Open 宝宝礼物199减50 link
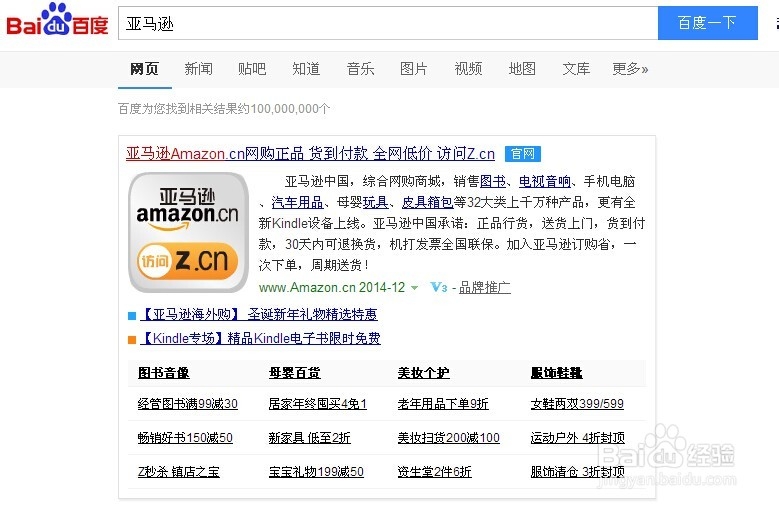The width and height of the screenshot is (779, 507). pyautogui.click(x=316, y=471)
